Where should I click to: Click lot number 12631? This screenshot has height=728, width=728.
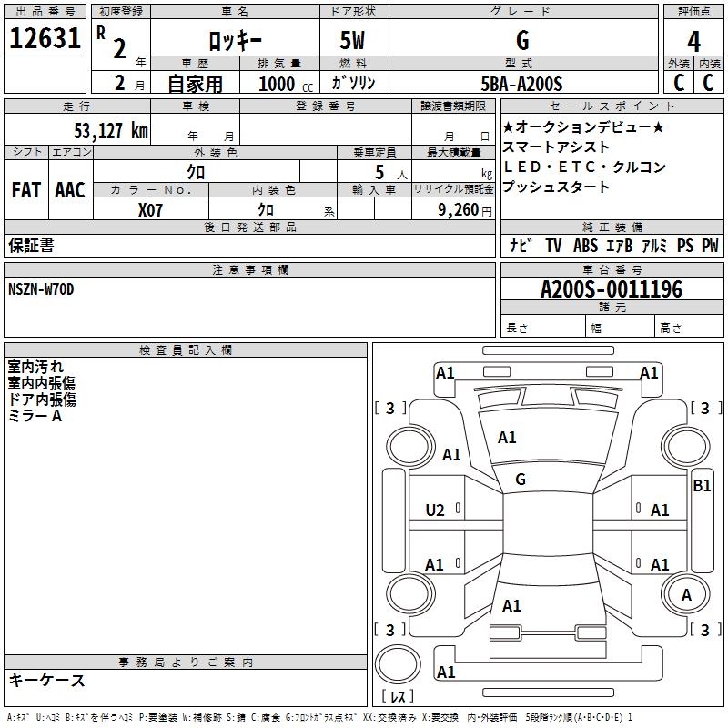45,38
